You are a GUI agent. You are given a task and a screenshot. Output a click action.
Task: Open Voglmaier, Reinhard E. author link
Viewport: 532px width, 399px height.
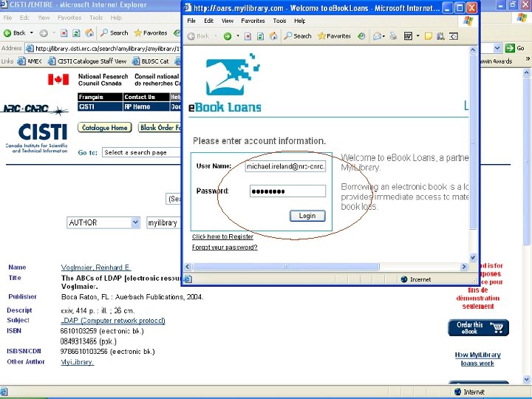point(96,267)
